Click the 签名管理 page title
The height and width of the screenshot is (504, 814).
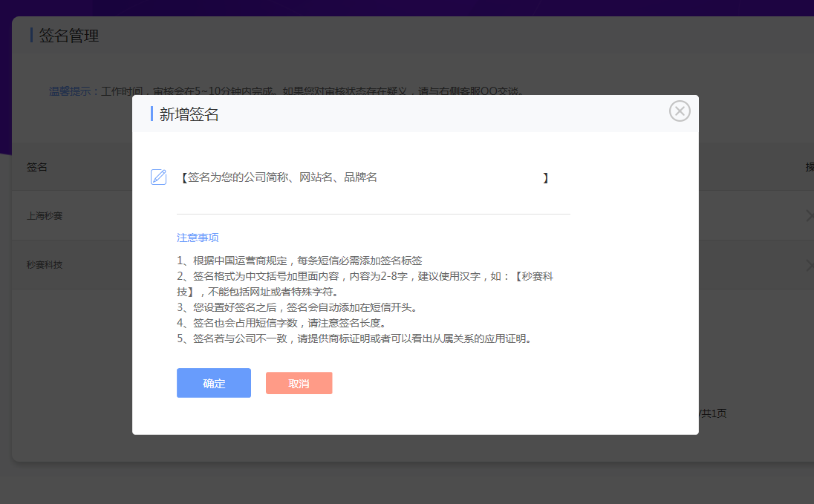pyautogui.click(x=69, y=36)
